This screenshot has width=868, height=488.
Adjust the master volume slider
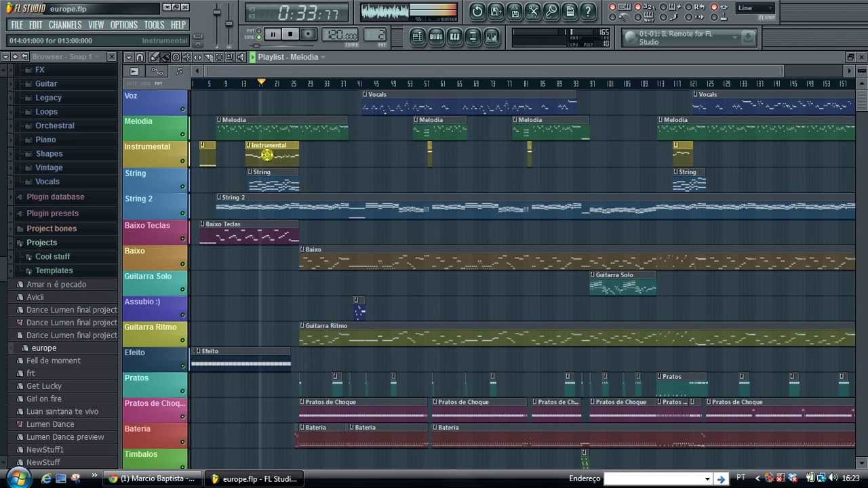[x=217, y=14]
